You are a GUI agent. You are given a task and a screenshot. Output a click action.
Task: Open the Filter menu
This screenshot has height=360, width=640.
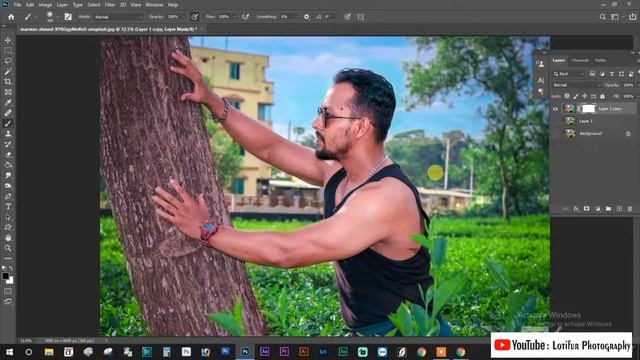click(x=110, y=5)
